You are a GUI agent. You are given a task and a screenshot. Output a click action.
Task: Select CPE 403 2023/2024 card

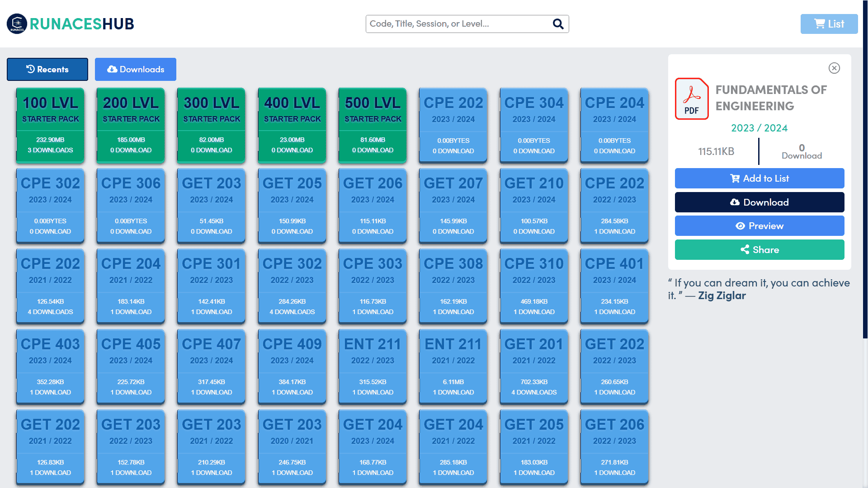click(50, 366)
